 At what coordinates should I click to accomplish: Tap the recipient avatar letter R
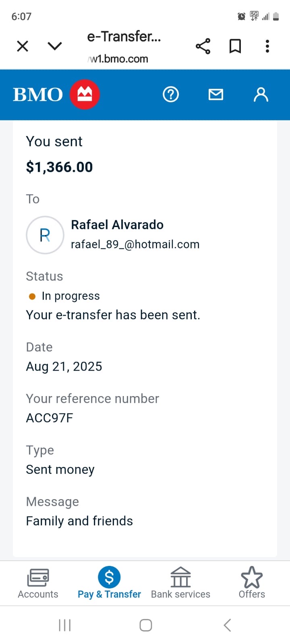tap(45, 235)
